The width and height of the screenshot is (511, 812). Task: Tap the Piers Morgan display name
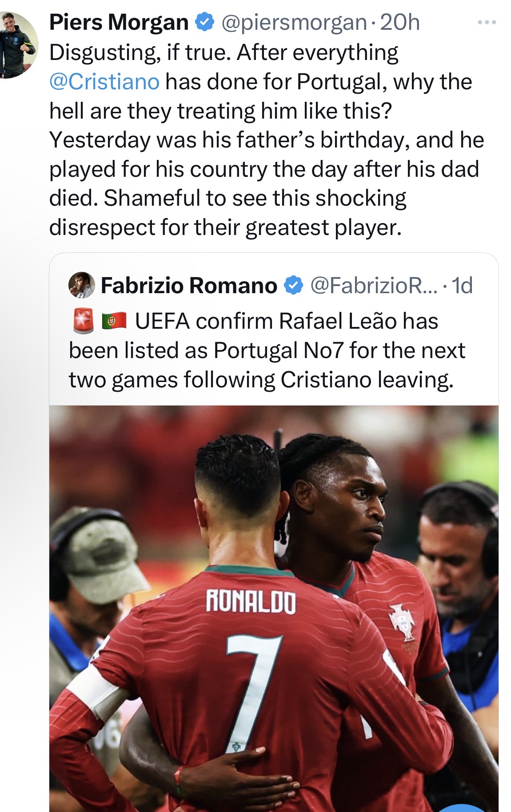pos(119,22)
